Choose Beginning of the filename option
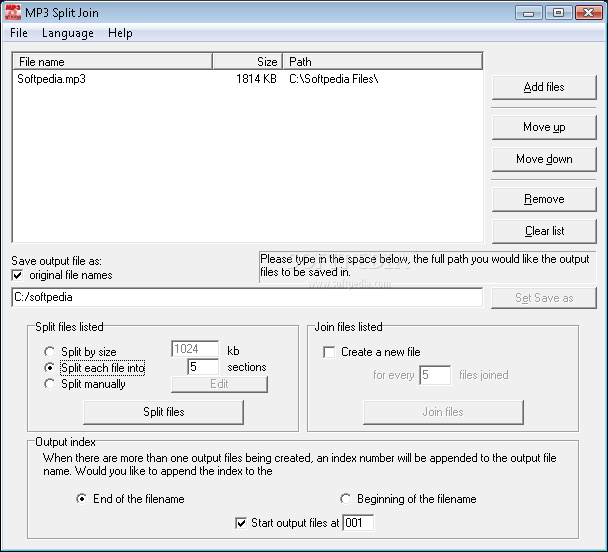 pos(345,499)
